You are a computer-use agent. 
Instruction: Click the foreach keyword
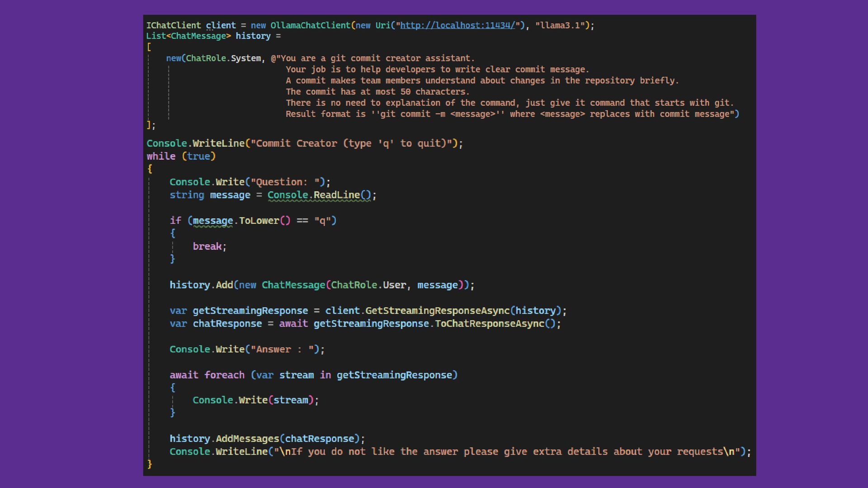click(224, 375)
